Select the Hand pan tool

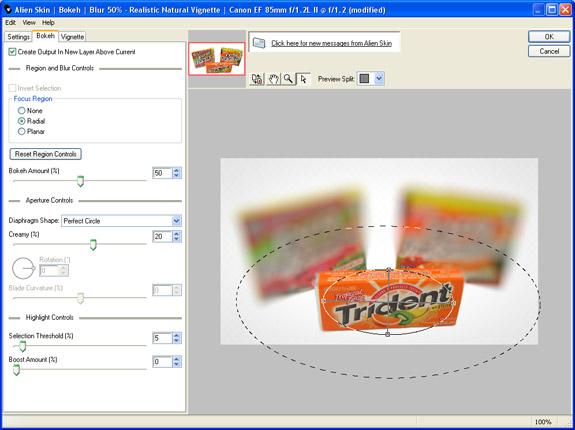point(273,79)
